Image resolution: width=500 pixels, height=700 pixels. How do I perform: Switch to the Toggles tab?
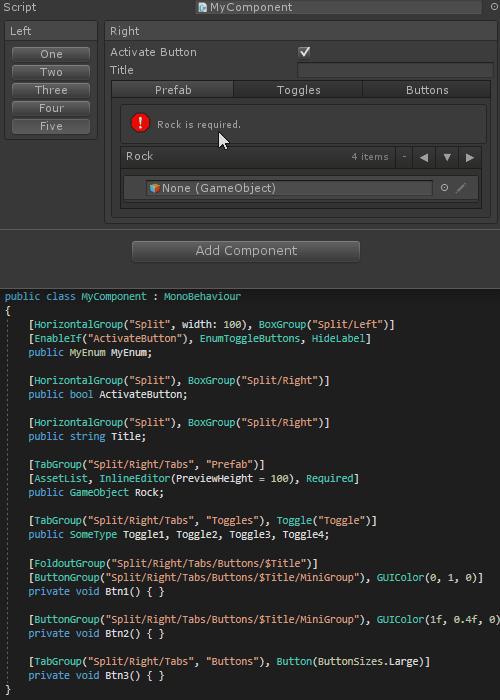coord(298,90)
